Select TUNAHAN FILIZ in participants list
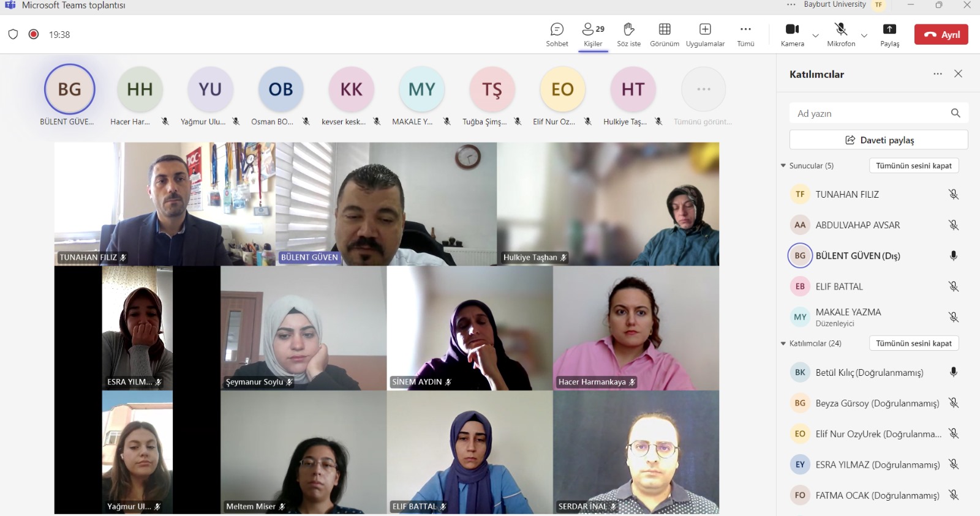 coord(874,194)
